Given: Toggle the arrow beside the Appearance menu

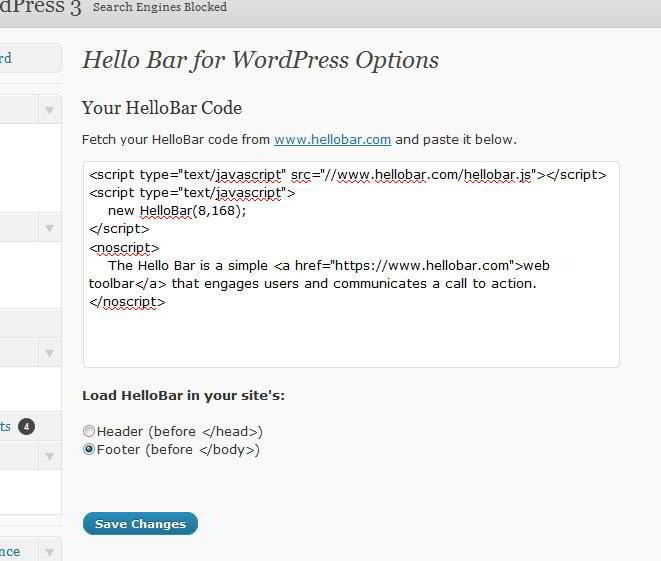Looking at the screenshot, I should point(50,551).
